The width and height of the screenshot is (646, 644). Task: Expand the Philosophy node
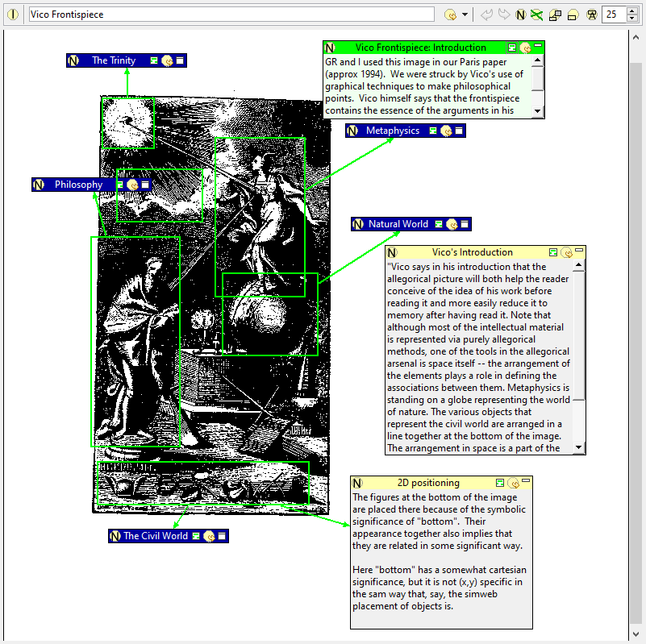[x=145, y=185]
